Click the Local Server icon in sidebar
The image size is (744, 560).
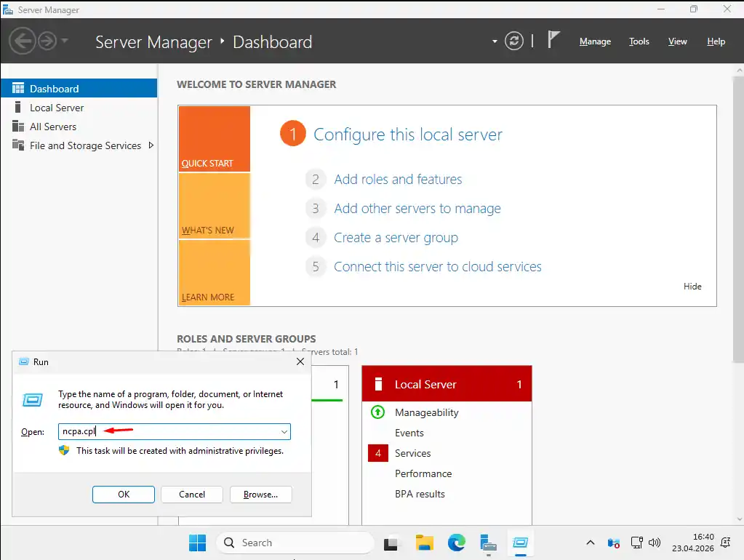pos(17,107)
